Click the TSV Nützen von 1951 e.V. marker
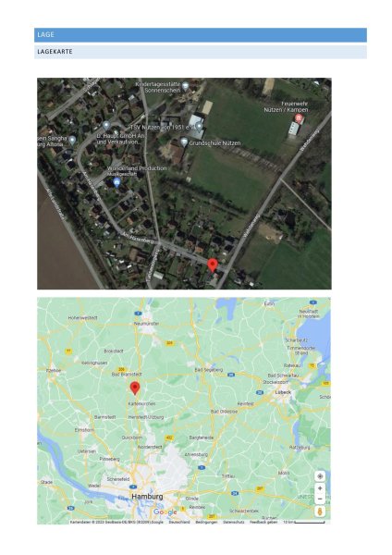The width and height of the screenshot is (392, 555). [199, 126]
